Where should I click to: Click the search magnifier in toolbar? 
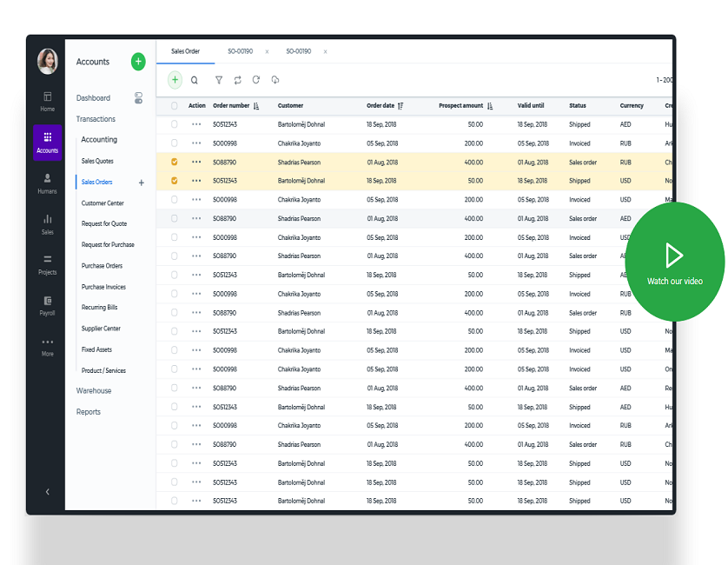(195, 80)
